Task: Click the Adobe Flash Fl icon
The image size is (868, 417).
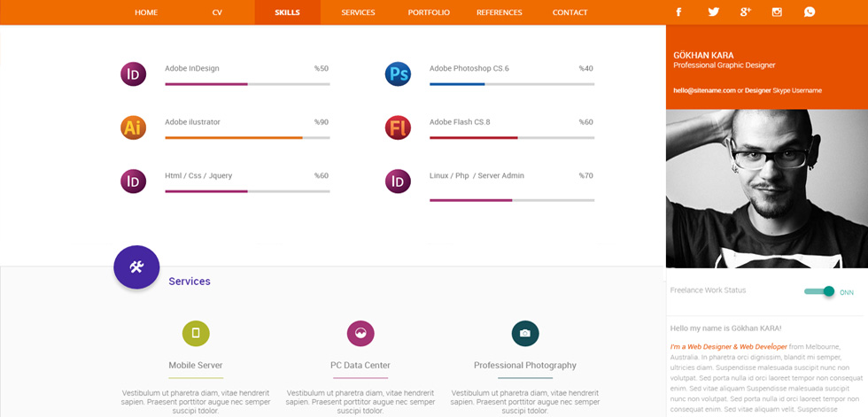Action: coord(398,127)
